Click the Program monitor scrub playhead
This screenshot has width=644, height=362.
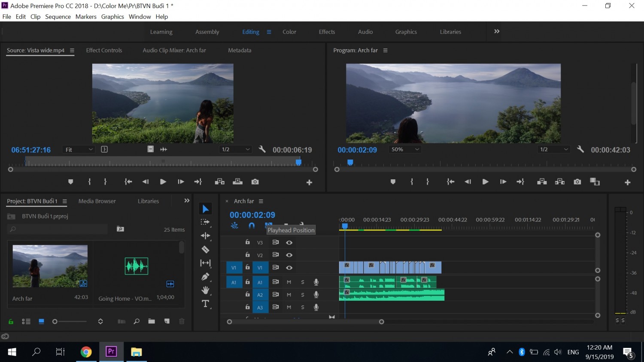coord(350,162)
